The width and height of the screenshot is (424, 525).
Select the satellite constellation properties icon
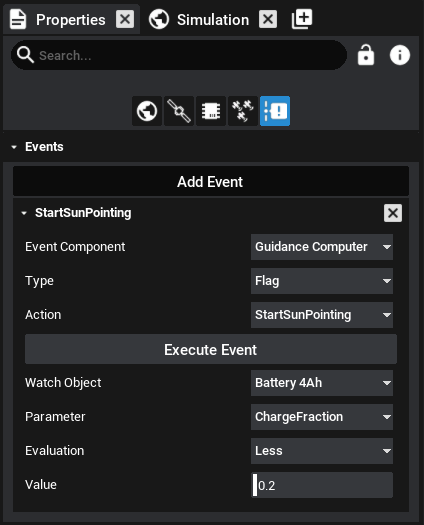[x=243, y=111]
